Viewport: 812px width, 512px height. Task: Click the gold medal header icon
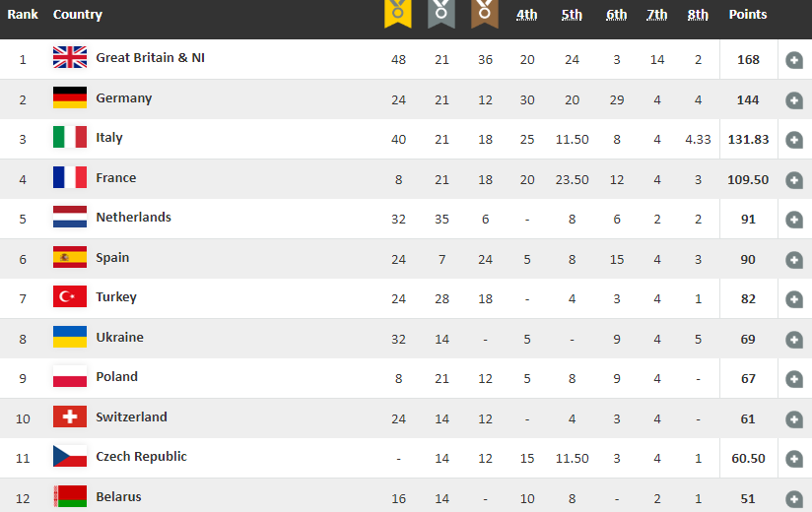[398, 13]
